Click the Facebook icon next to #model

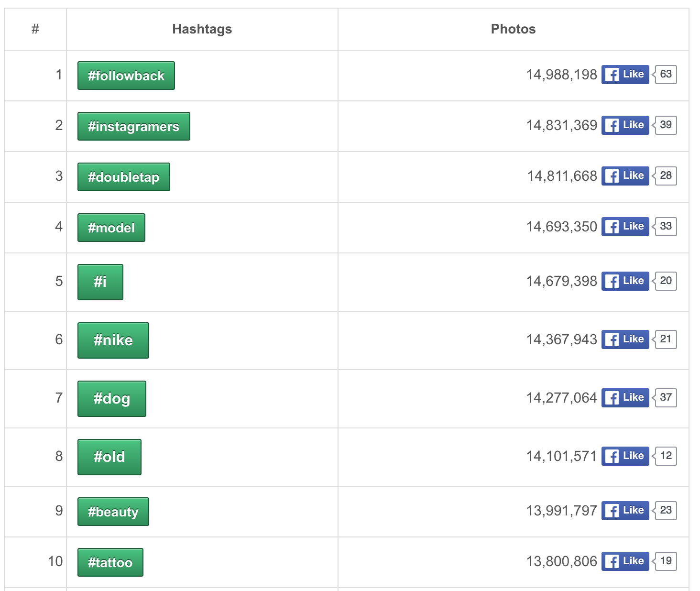612,226
